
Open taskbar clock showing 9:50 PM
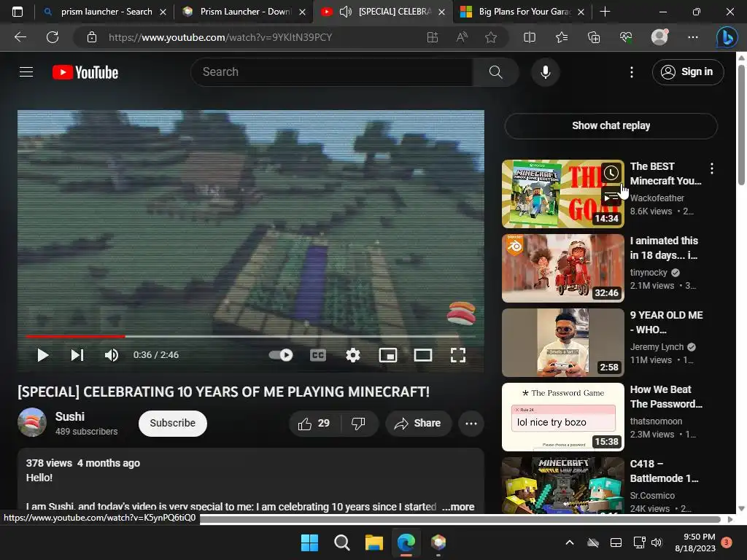(695, 542)
